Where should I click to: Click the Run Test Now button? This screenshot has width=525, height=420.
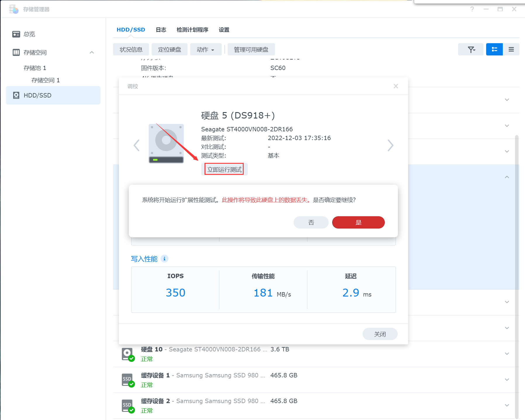click(224, 169)
